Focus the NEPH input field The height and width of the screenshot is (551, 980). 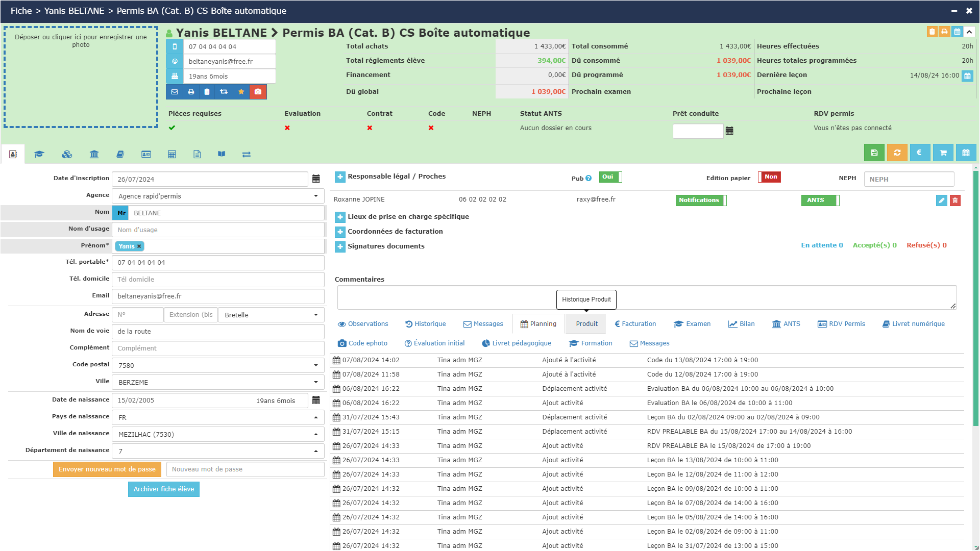pyautogui.click(x=909, y=179)
